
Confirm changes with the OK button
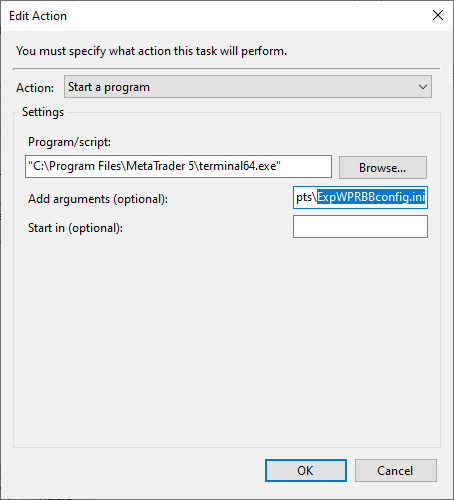coord(306,470)
